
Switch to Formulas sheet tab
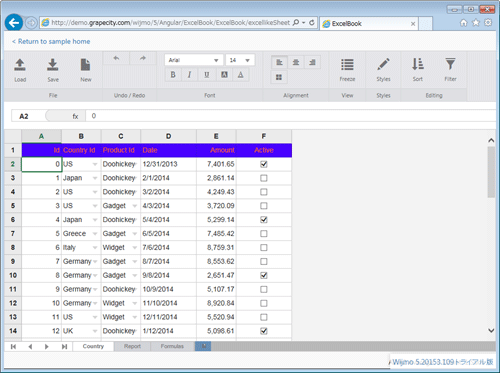click(172, 346)
